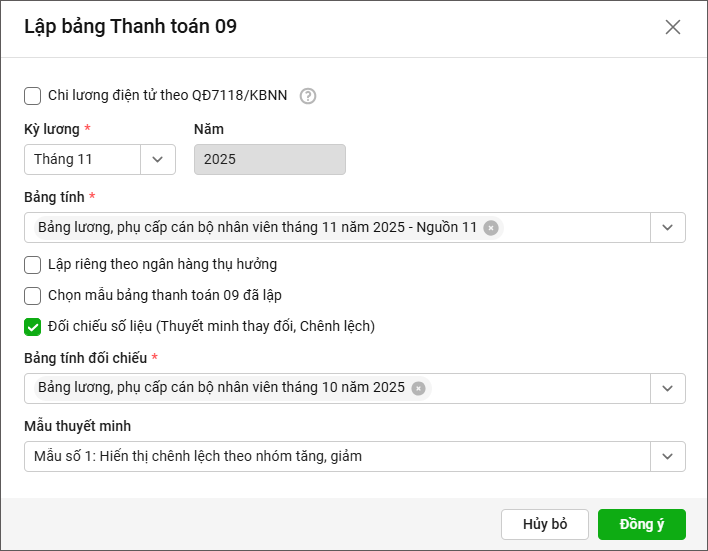Close the Lập bảng Thanh toán 09 dialog
Screen dimensions: 708x551
[673, 27]
